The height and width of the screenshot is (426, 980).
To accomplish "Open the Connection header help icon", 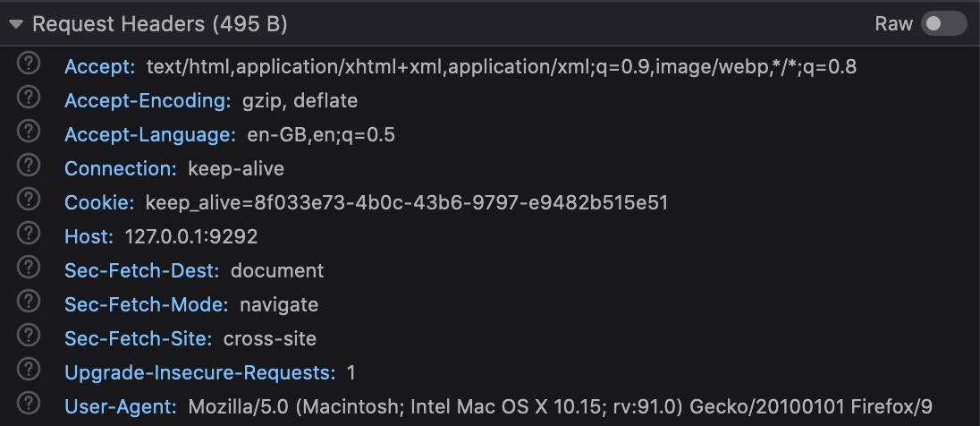I will [x=30, y=166].
